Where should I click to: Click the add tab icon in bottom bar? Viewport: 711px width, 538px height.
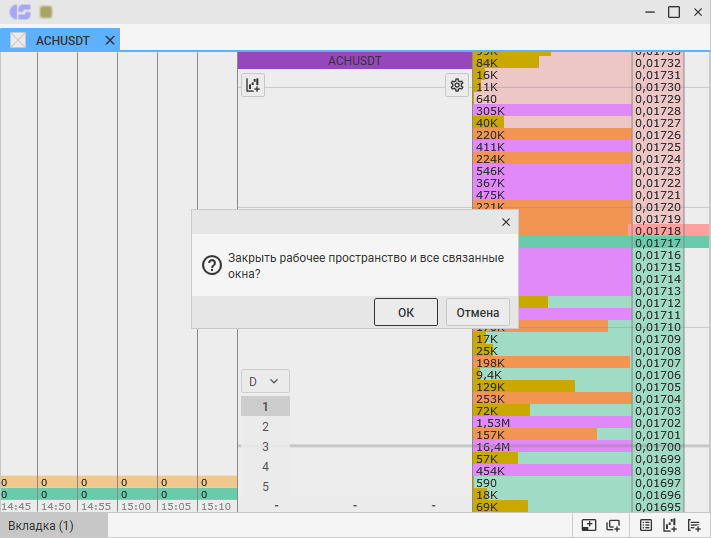(589, 525)
